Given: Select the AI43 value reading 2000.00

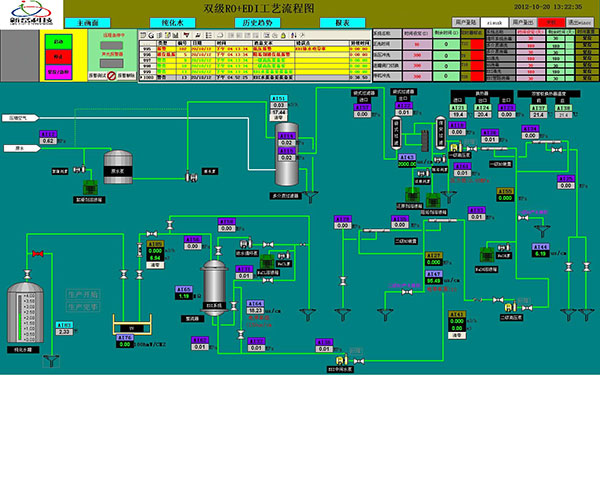Looking at the screenshot, I should pos(406,164).
